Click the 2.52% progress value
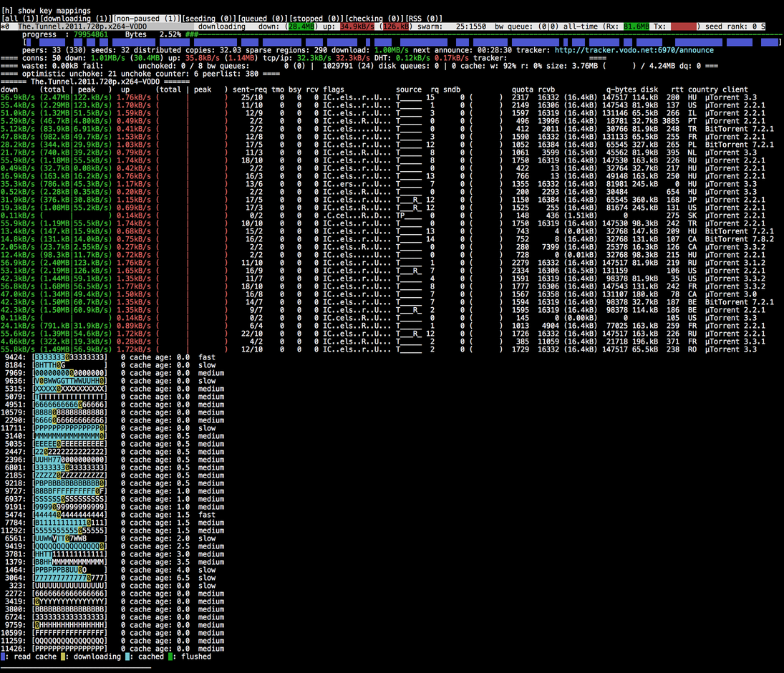Image resolution: width=784 pixels, height=673 pixels. click(x=170, y=34)
